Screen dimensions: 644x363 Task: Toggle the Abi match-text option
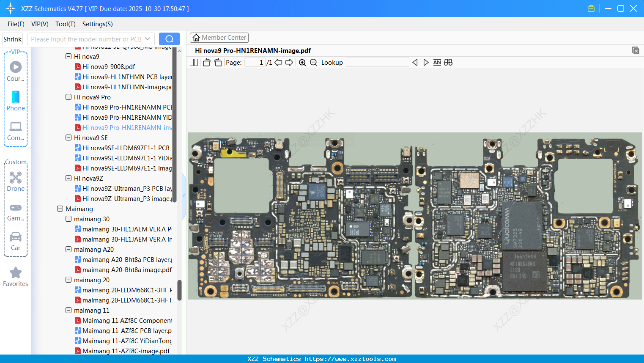(x=437, y=62)
